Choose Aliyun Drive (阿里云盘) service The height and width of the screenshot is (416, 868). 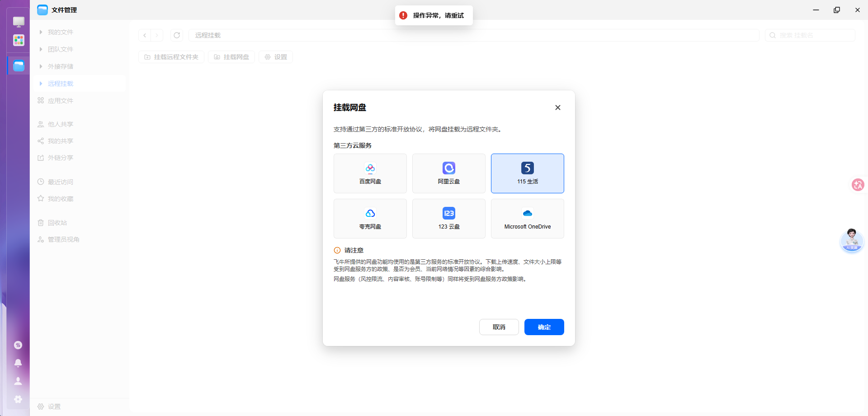tap(449, 173)
